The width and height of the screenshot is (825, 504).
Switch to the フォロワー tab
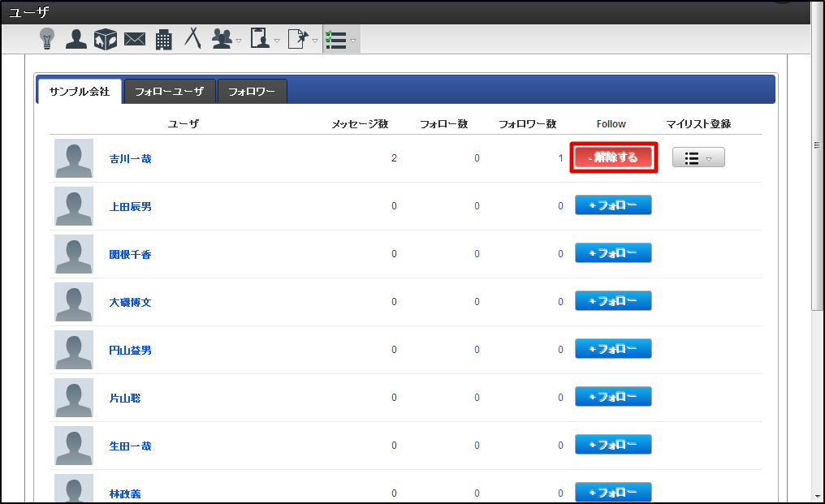[252, 92]
